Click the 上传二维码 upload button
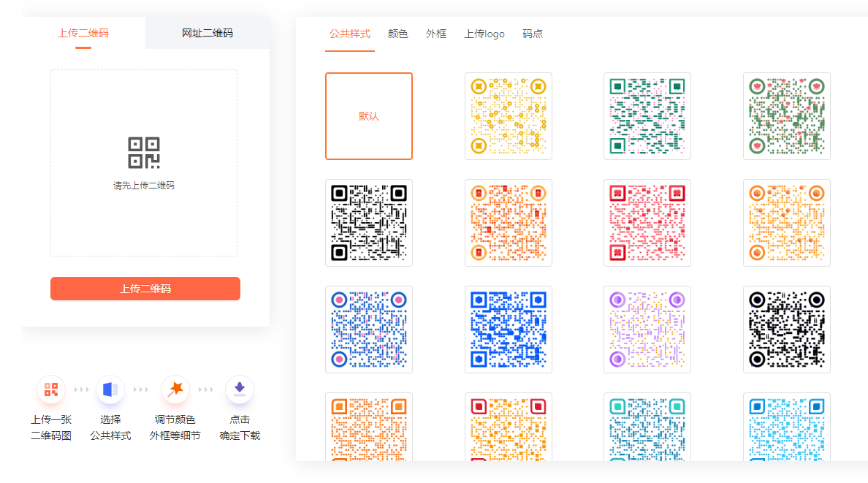The image size is (868, 483). coord(145,289)
